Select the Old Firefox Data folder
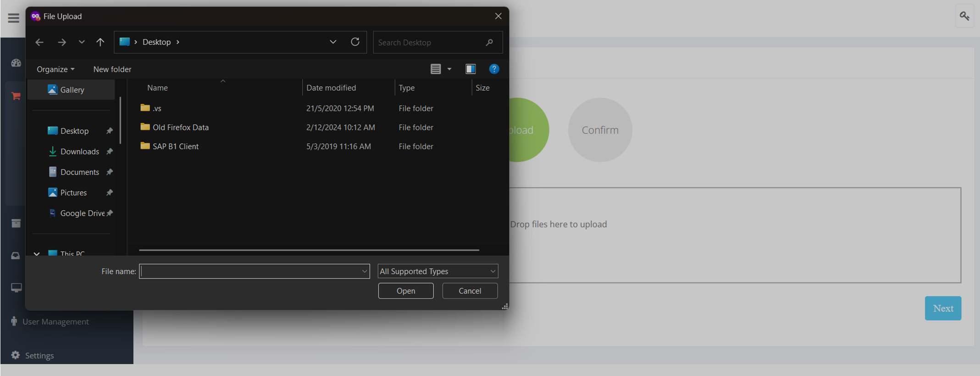980x376 pixels. point(180,127)
